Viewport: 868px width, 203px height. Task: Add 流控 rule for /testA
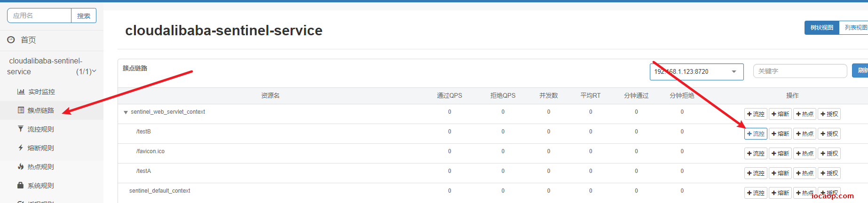pos(756,173)
